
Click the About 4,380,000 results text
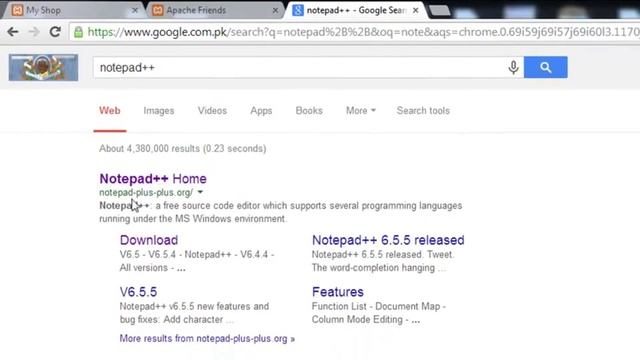pyautogui.click(x=182, y=149)
